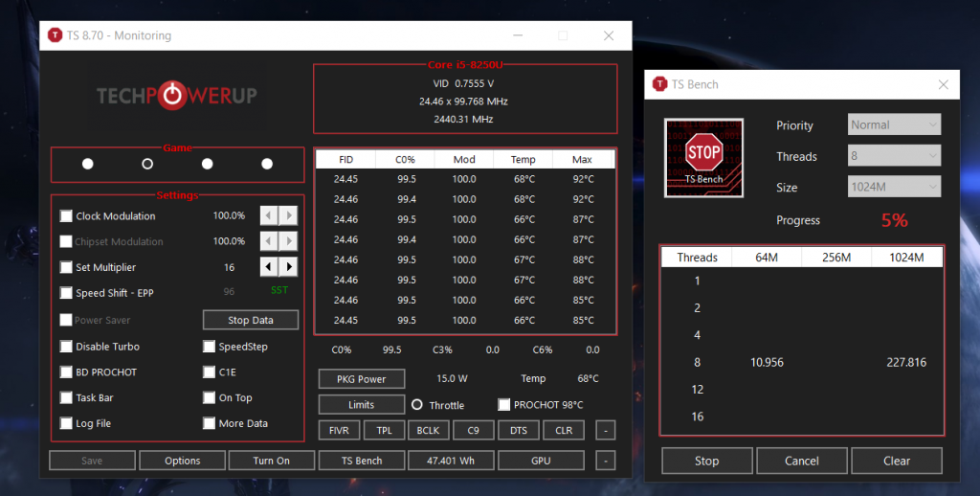The width and height of the screenshot is (980, 496).
Task: Open the C9 C-states window
Action: point(473,430)
